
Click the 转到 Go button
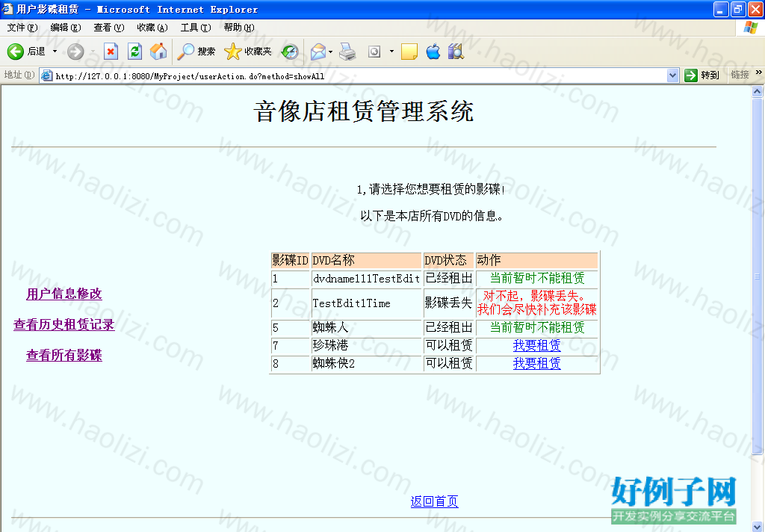tap(702, 75)
